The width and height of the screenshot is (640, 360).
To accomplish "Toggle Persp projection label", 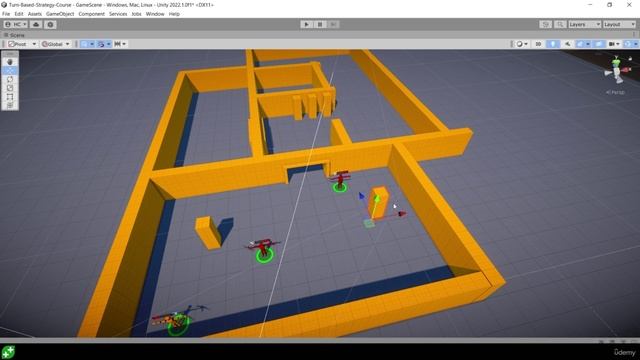I will pyautogui.click(x=615, y=92).
